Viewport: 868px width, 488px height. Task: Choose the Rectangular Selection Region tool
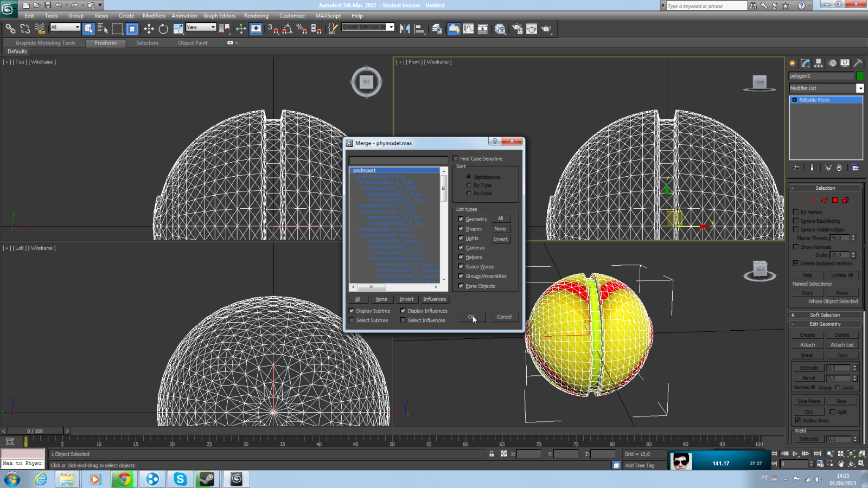tap(117, 29)
